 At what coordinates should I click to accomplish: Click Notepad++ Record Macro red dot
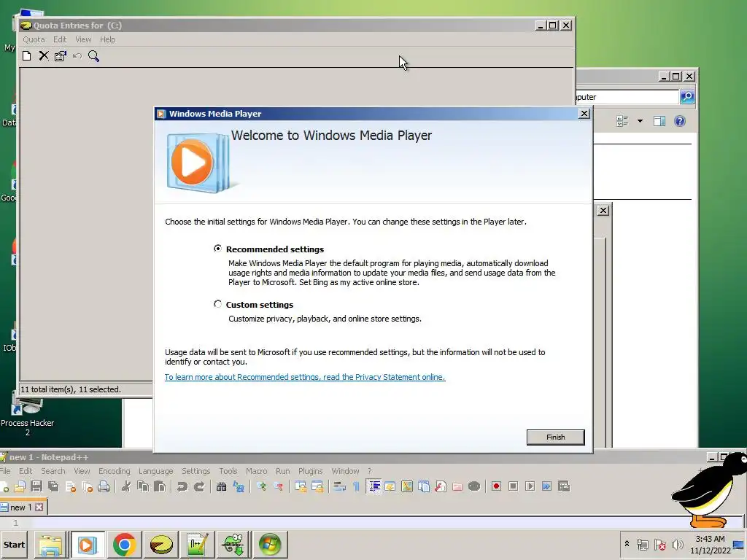coord(496,486)
